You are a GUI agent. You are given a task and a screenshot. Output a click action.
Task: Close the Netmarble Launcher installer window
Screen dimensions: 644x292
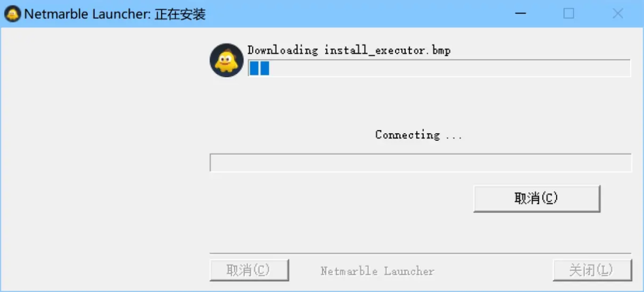tap(618, 14)
